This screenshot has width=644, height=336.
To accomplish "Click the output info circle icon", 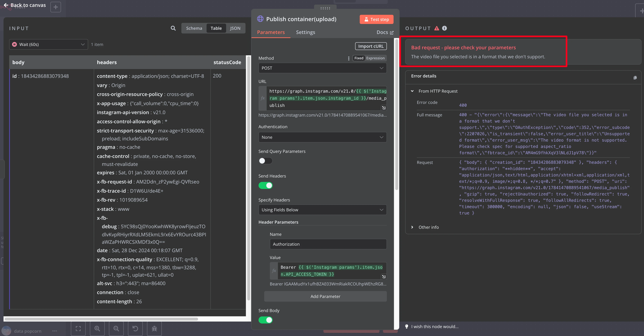I will coord(444,28).
